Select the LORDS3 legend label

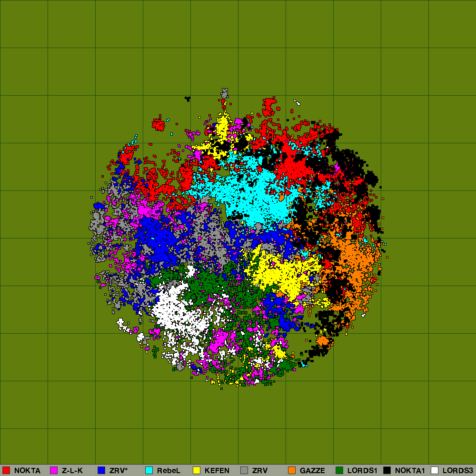click(458, 471)
